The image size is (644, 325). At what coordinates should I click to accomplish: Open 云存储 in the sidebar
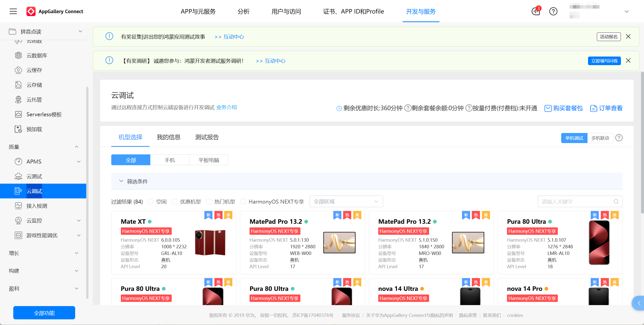tap(34, 85)
